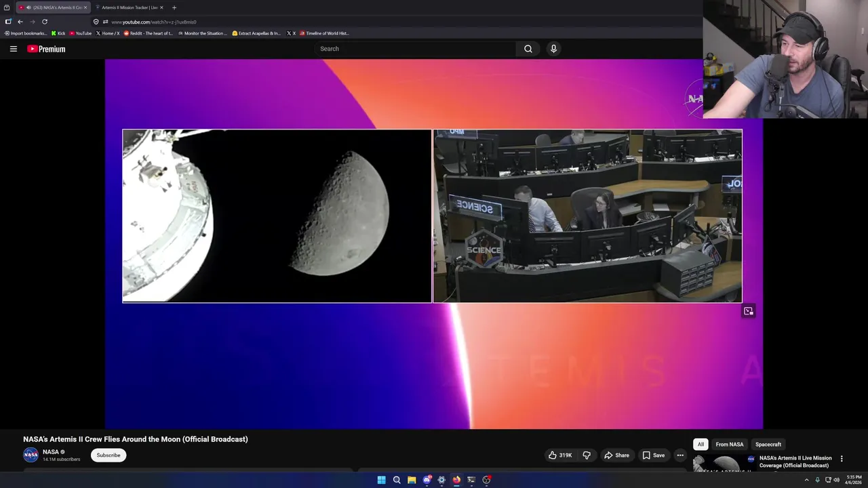Reload the current YouTube page
The image size is (868, 488).
tap(45, 22)
